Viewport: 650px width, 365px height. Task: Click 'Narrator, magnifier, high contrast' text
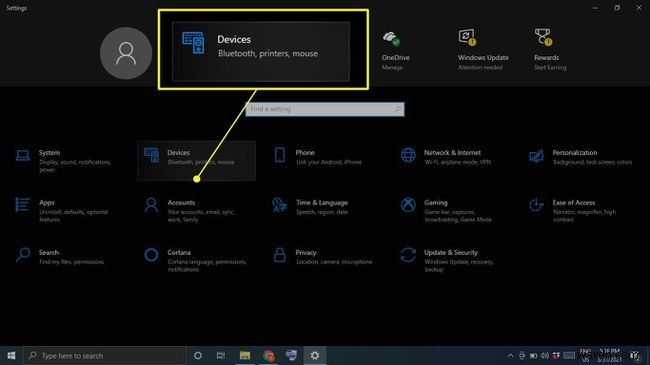[584, 215]
